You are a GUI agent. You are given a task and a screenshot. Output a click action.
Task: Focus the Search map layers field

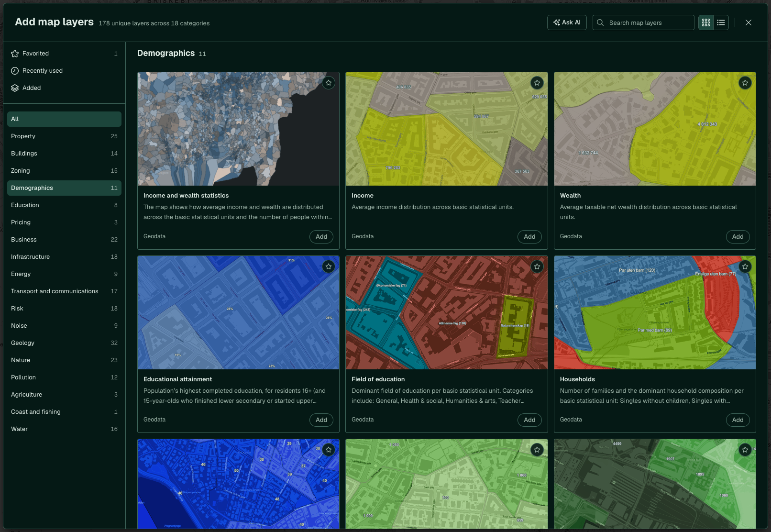(x=643, y=22)
